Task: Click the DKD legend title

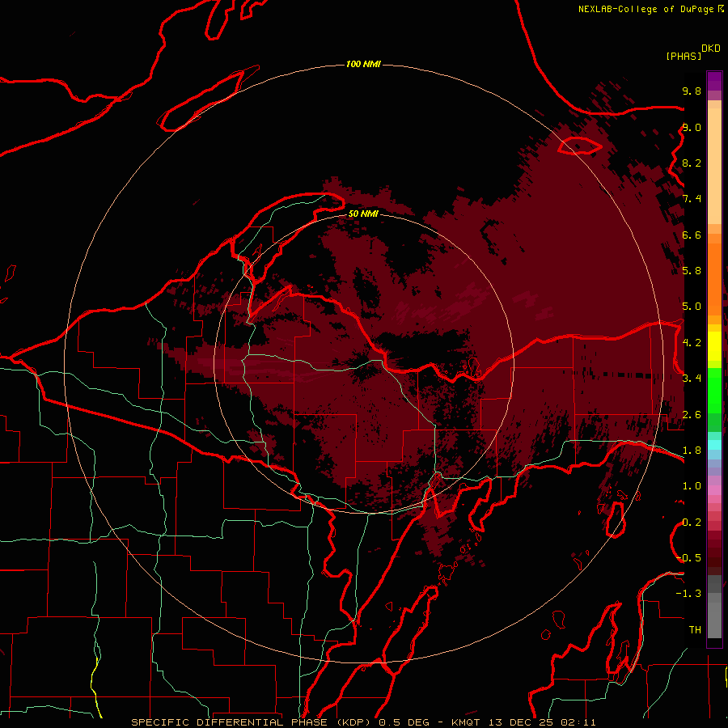Action: (x=711, y=49)
